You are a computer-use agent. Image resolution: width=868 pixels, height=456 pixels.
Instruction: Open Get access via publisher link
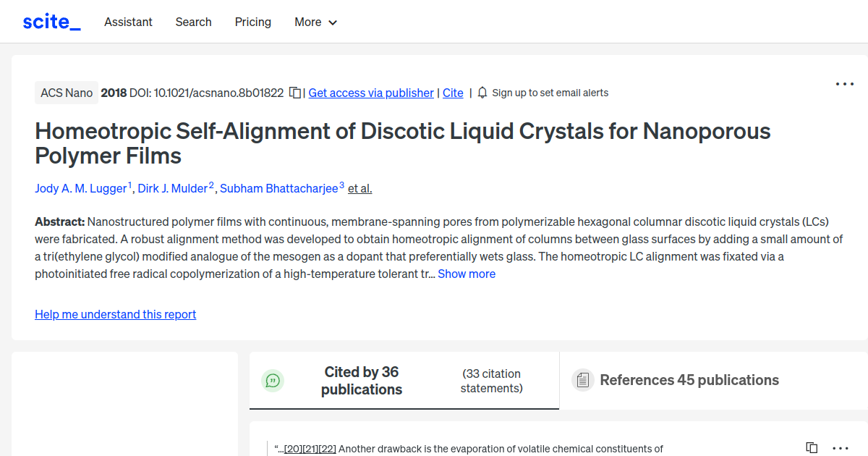[370, 93]
